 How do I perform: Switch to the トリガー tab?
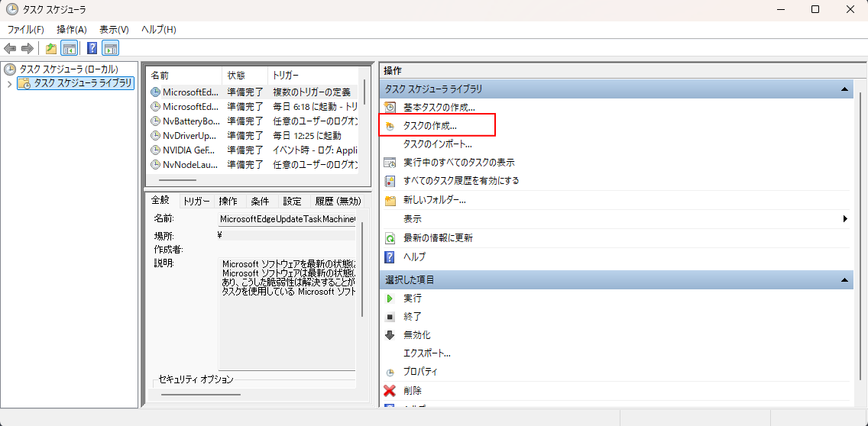click(x=196, y=202)
